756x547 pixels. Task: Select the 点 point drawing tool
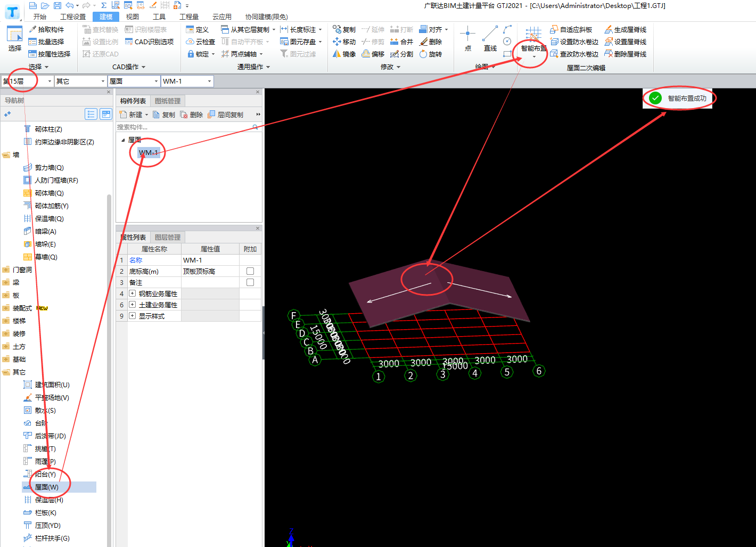coord(468,39)
